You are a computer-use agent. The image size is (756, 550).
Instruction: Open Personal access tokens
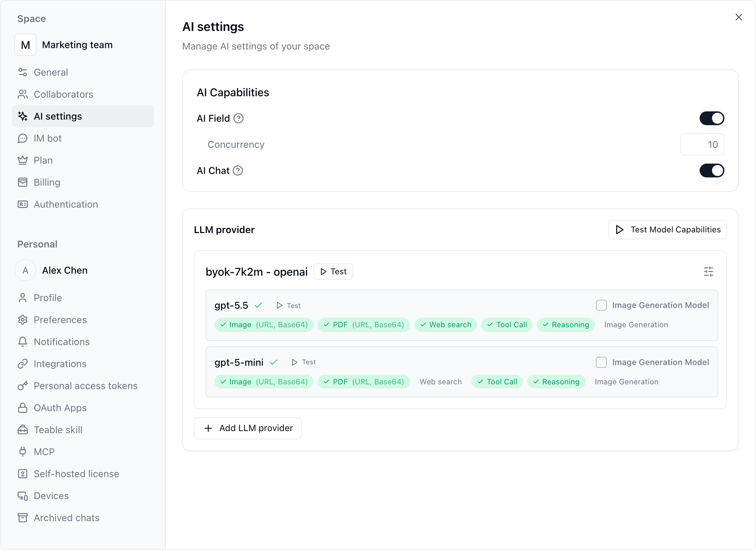pos(82,386)
